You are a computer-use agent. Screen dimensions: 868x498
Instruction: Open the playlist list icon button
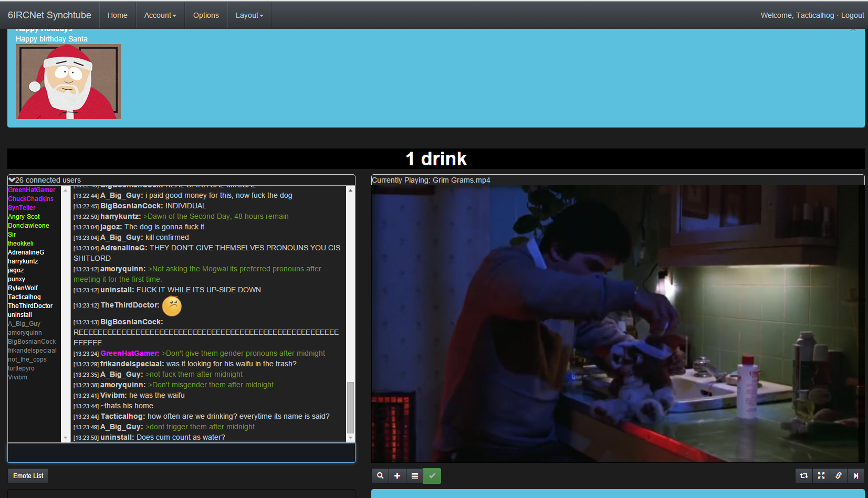point(415,476)
